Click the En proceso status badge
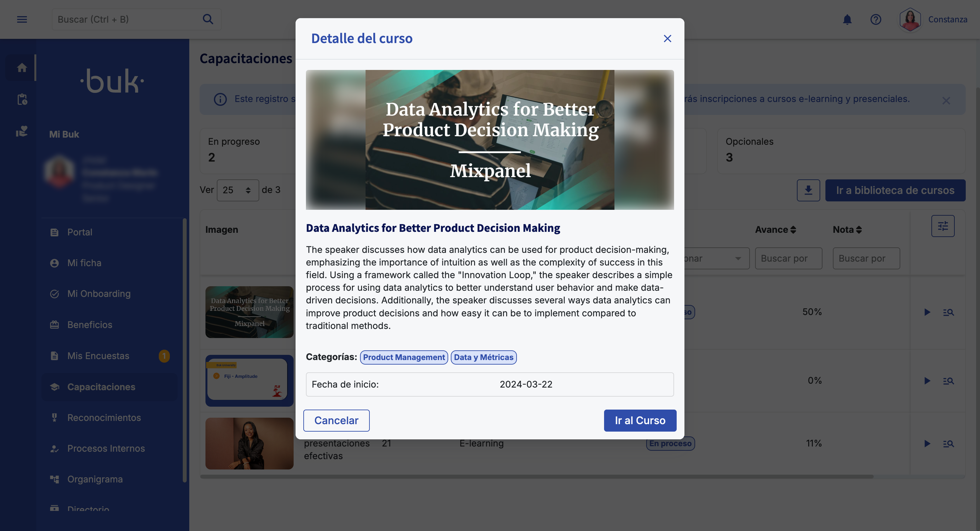Viewport: 980px width, 531px height. click(x=670, y=444)
